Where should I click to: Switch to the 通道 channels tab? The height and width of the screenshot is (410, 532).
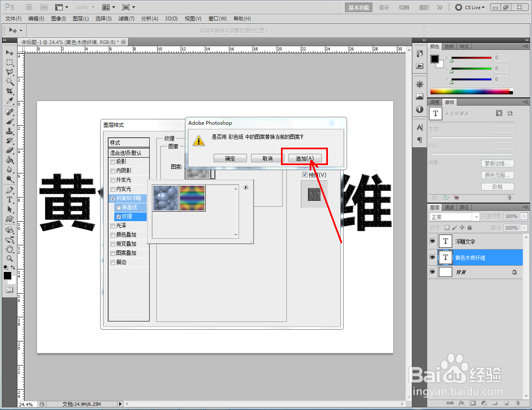(x=449, y=207)
